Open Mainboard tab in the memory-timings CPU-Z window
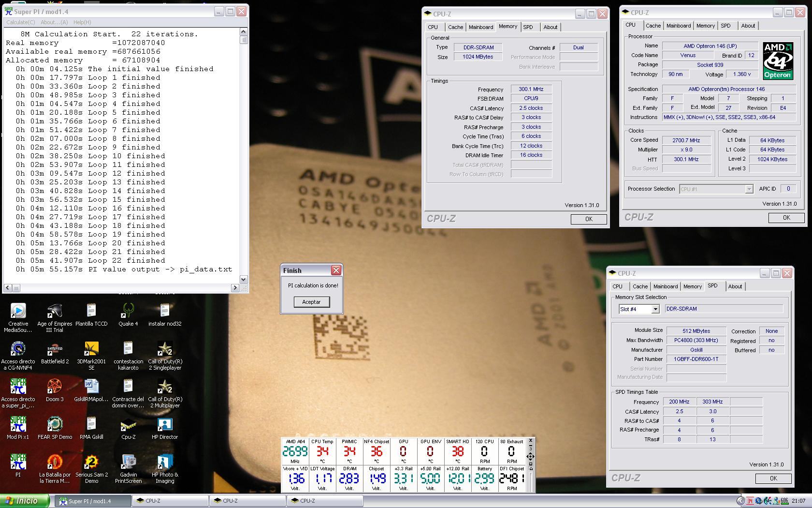The width and height of the screenshot is (812, 508). (x=481, y=27)
